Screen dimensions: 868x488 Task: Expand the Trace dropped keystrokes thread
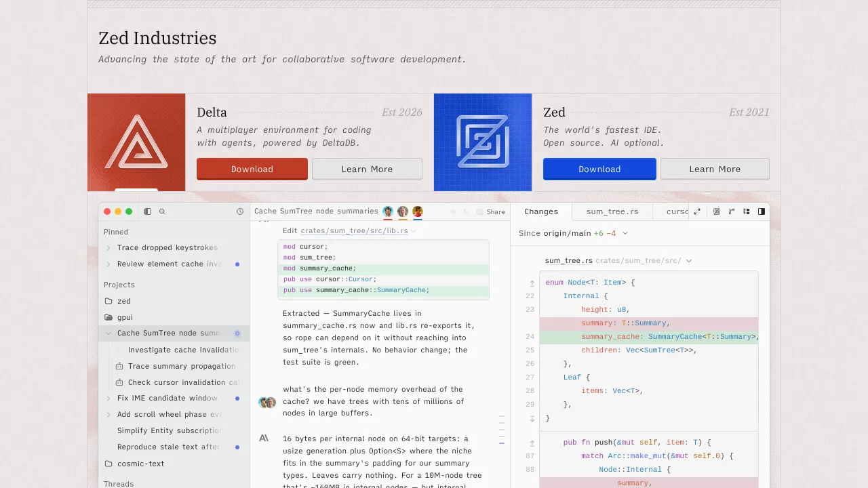[x=108, y=248]
